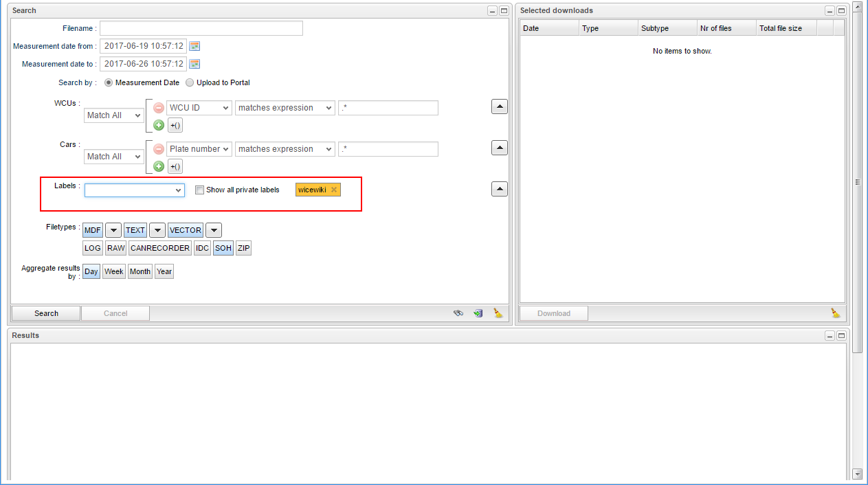This screenshot has height=485, width=868.
Task: Click the database import icon beside binoculars
Action: pyautogui.click(x=478, y=313)
